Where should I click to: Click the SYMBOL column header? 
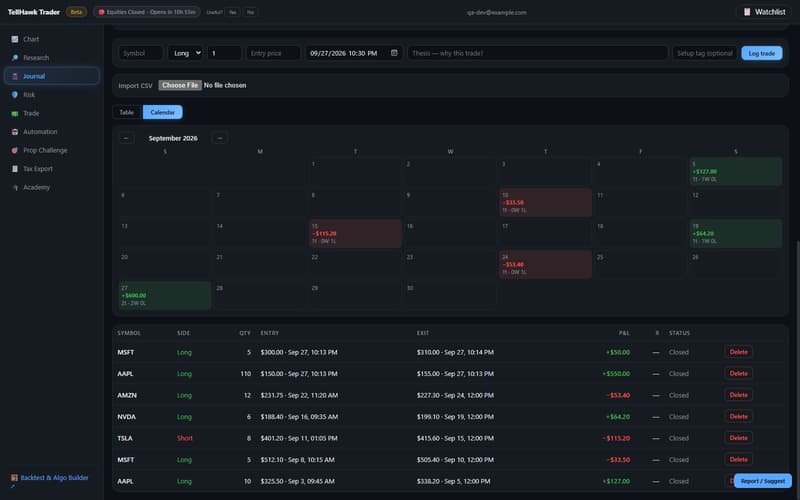coord(129,333)
